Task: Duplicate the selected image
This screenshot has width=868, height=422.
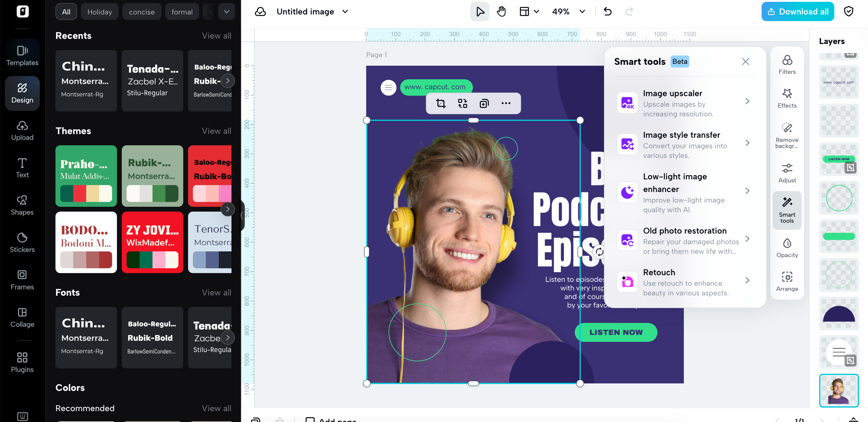Action: click(x=484, y=103)
